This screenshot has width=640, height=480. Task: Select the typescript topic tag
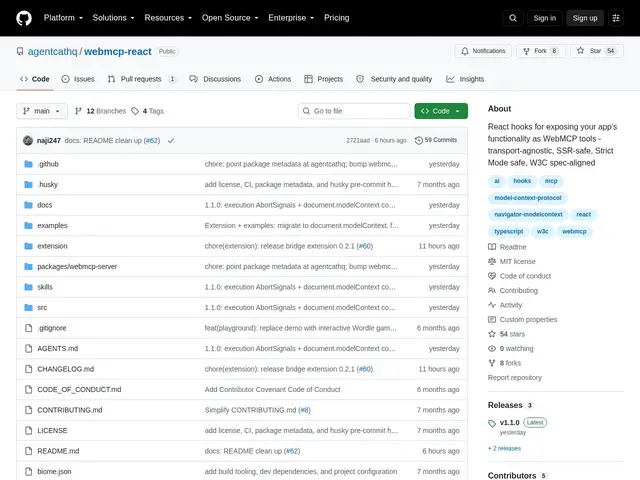[x=508, y=231]
